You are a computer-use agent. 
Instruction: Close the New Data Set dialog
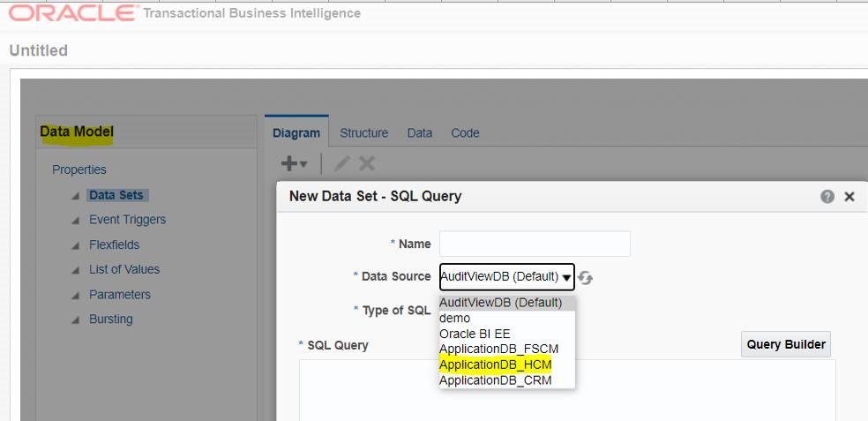point(849,197)
